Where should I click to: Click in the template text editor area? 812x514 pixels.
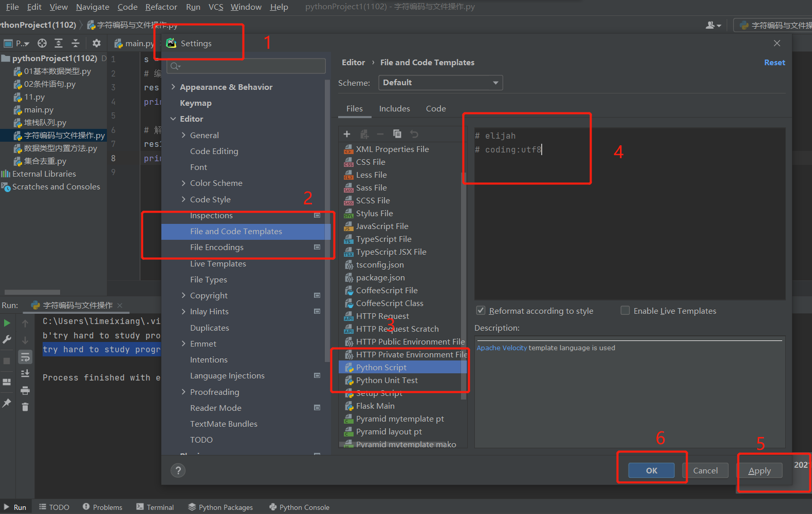[x=630, y=213]
